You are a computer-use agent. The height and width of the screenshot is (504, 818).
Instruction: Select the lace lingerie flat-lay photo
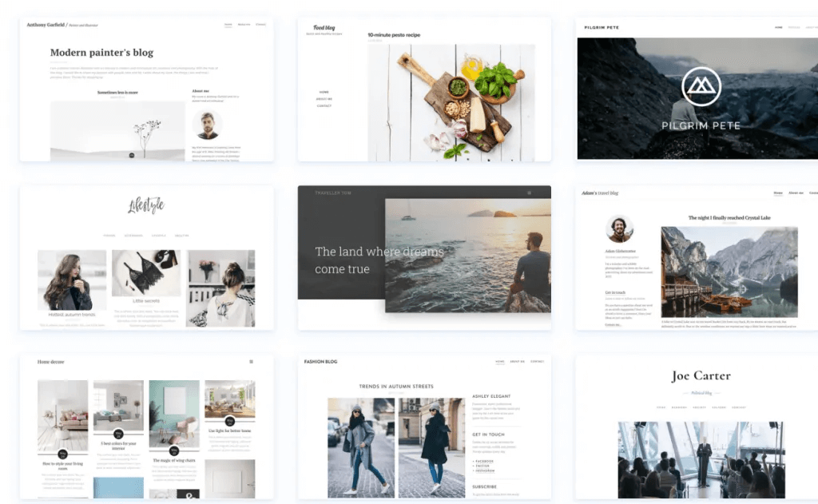(x=146, y=273)
